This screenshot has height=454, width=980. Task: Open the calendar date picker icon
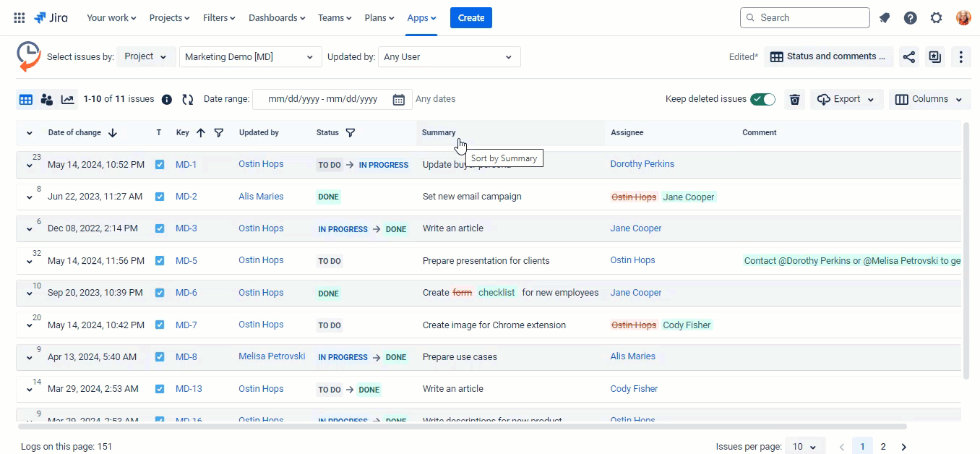398,100
